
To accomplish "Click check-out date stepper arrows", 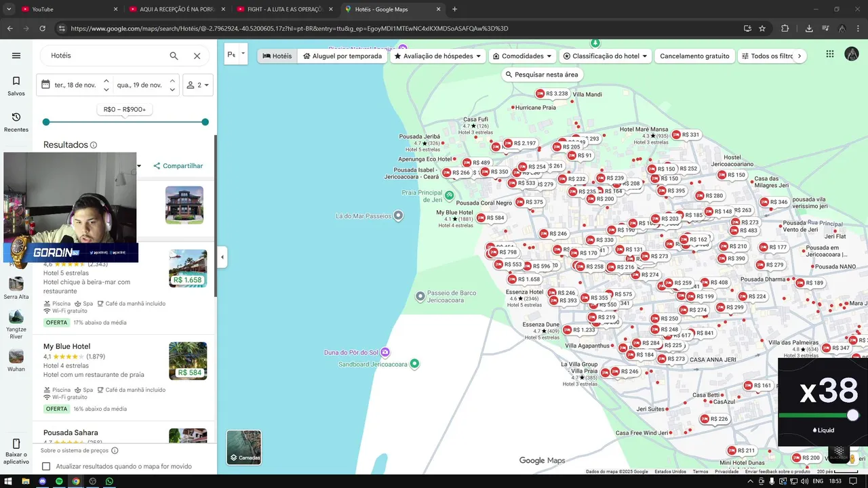I will coord(172,85).
